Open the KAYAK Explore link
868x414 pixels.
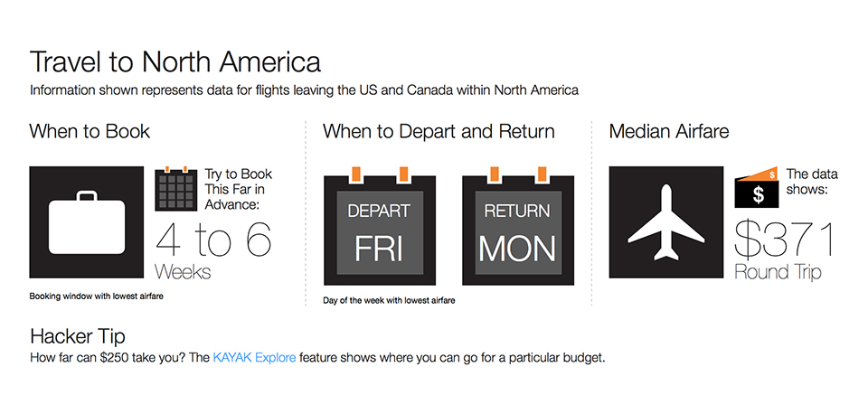254,358
